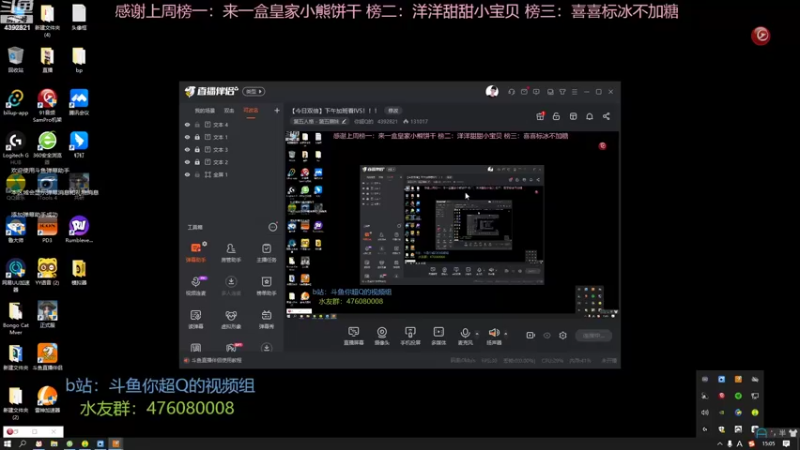Hide the 全屏 1 source

187,174
